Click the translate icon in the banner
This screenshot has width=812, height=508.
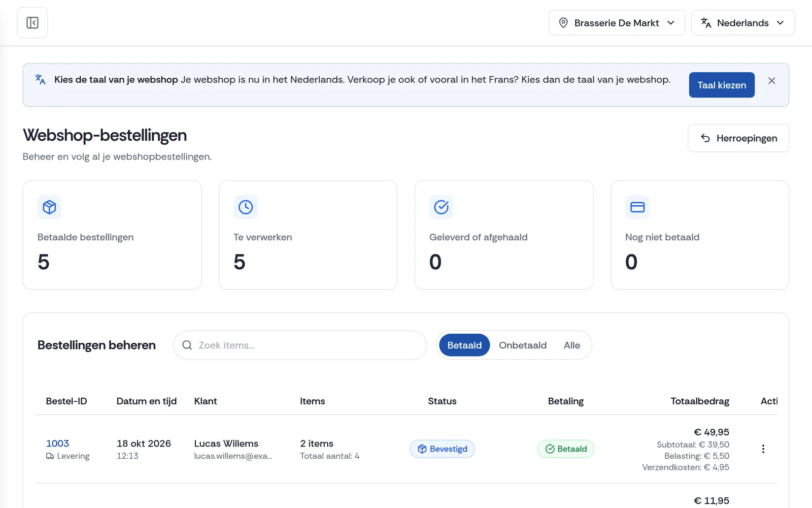pyautogui.click(x=41, y=79)
